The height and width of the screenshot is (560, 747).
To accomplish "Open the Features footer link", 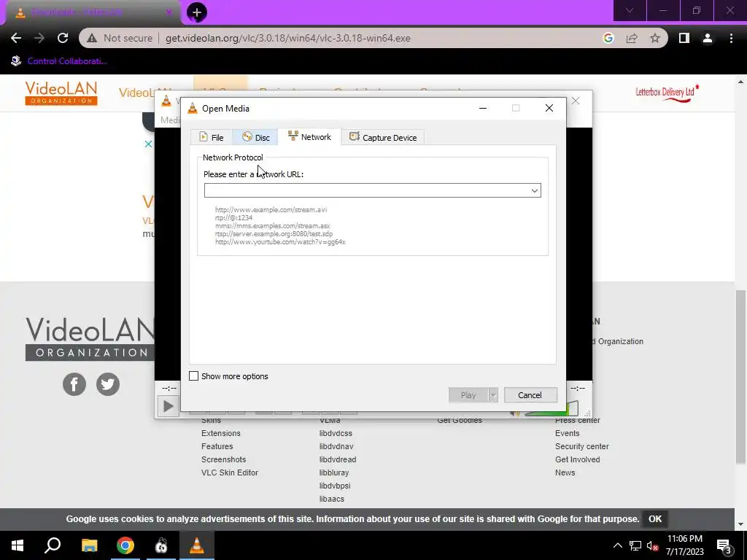I will [217, 446].
